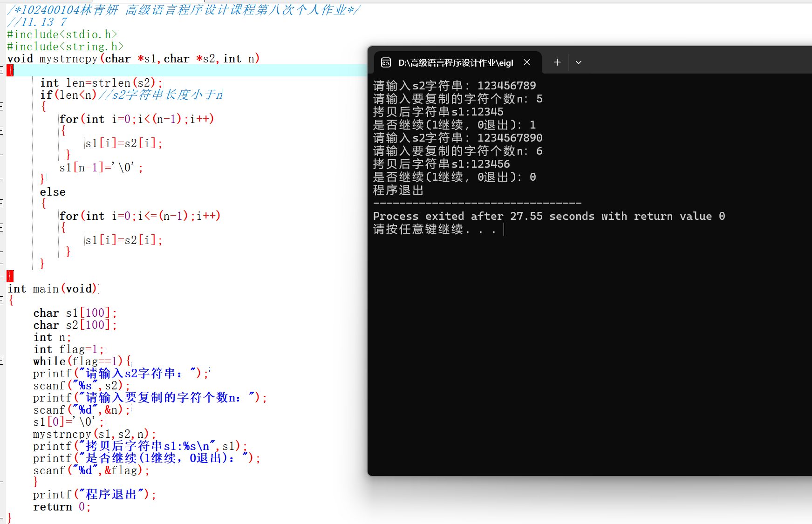Click terminal line 拷贝后字符串s1:12345
The width and height of the screenshot is (812, 524).
438,112
